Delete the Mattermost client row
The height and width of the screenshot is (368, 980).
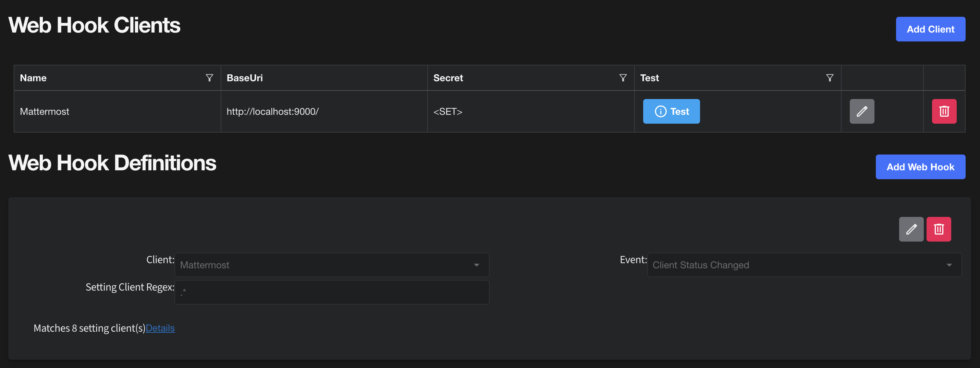(x=944, y=111)
